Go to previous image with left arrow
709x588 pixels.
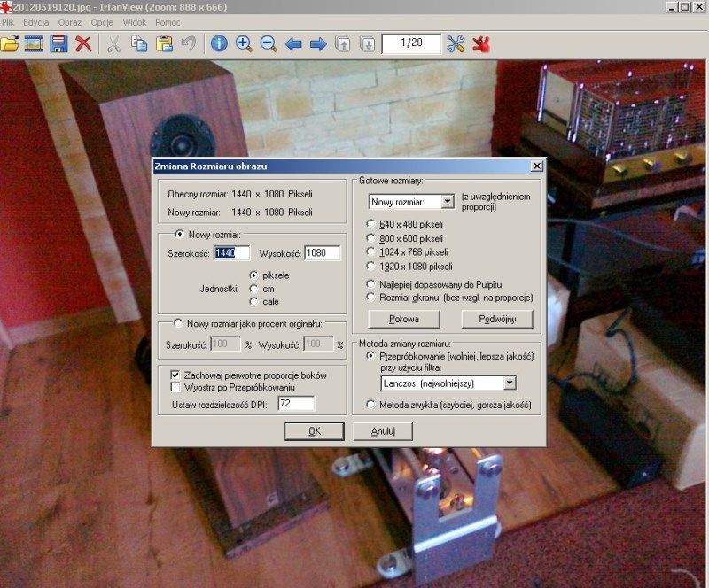[x=293, y=44]
